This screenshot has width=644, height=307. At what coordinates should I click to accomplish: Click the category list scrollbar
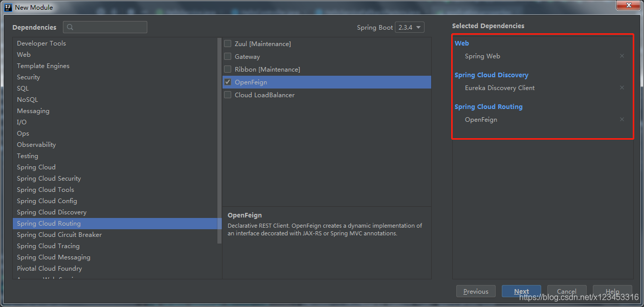click(x=219, y=141)
